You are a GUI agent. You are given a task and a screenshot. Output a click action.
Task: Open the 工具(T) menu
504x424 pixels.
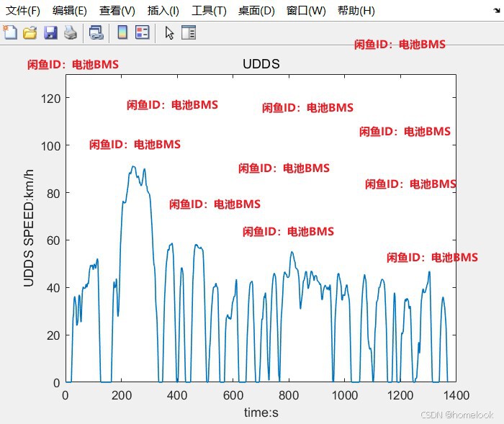[209, 11]
